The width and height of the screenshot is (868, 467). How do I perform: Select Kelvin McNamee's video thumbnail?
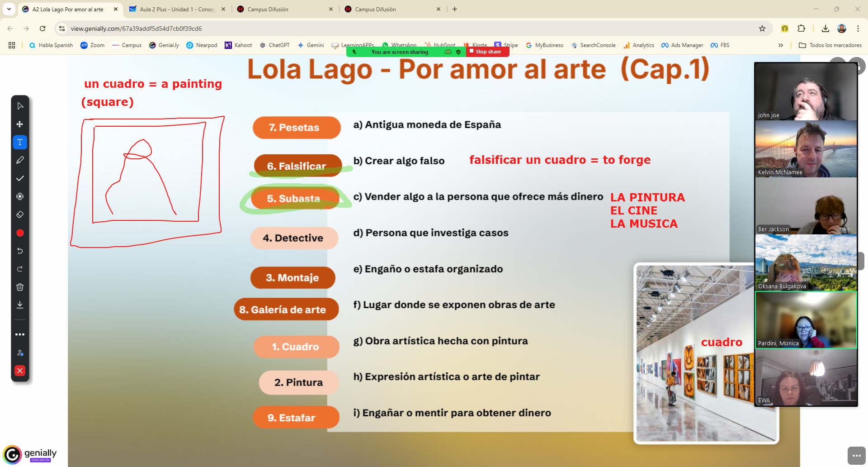(x=806, y=149)
